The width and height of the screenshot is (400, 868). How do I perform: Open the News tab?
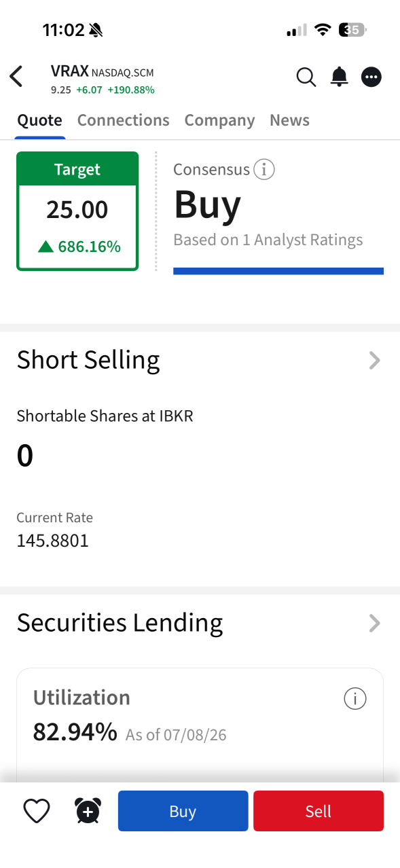[x=289, y=120]
